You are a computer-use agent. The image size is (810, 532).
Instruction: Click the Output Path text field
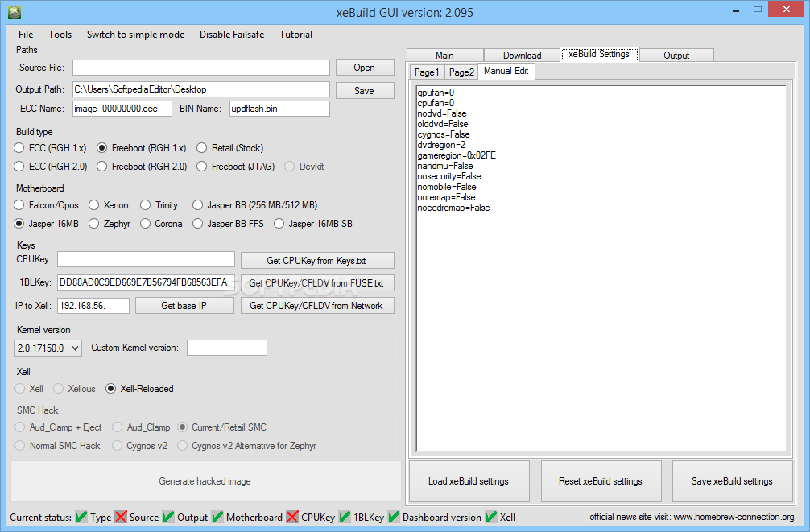pyautogui.click(x=201, y=89)
